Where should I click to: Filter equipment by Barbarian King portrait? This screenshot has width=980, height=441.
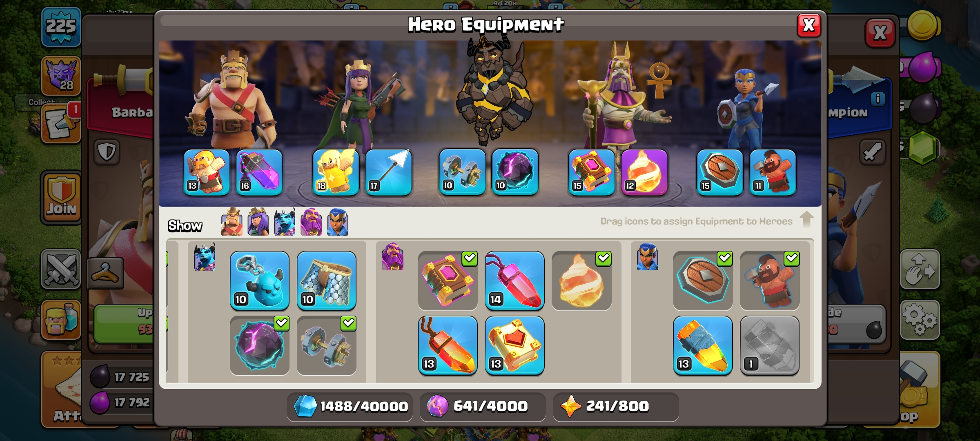pyautogui.click(x=232, y=222)
